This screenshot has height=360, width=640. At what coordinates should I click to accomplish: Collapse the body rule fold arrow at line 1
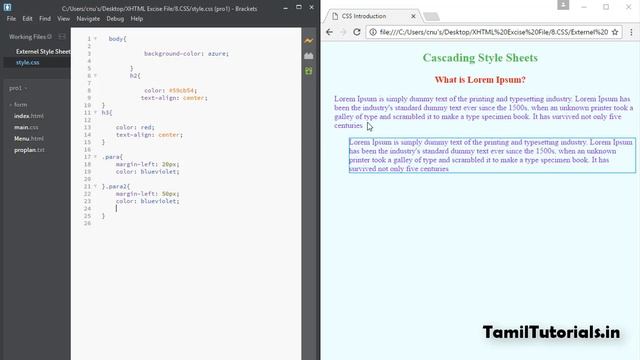pos(96,38)
